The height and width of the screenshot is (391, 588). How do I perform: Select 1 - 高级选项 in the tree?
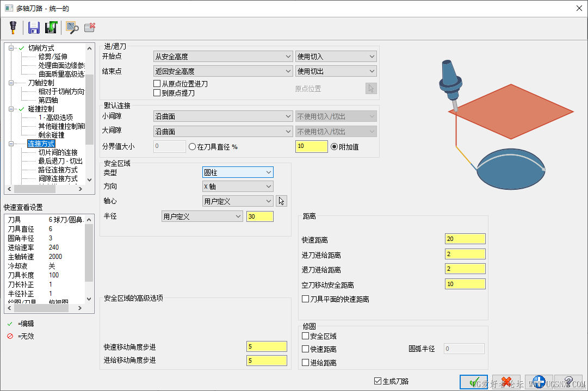click(x=55, y=117)
